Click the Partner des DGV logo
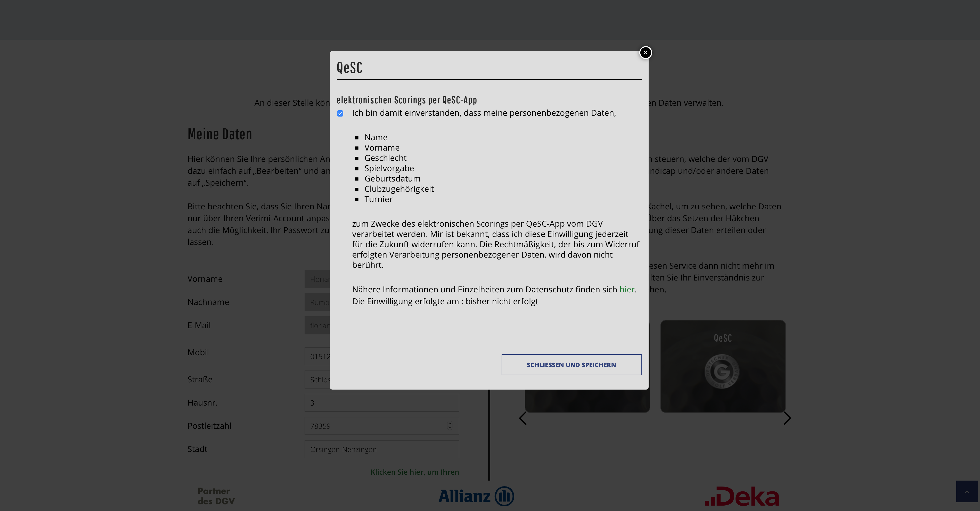The width and height of the screenshot is (980, 511). pyautogui.click(x=216, y=496)
